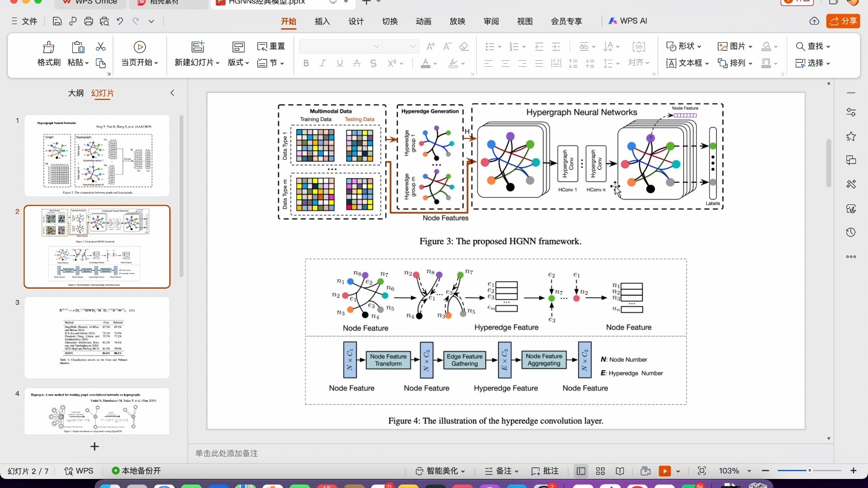Click the zoom in plus button
The image size is (868, 488).
click(x=853, y=470)
